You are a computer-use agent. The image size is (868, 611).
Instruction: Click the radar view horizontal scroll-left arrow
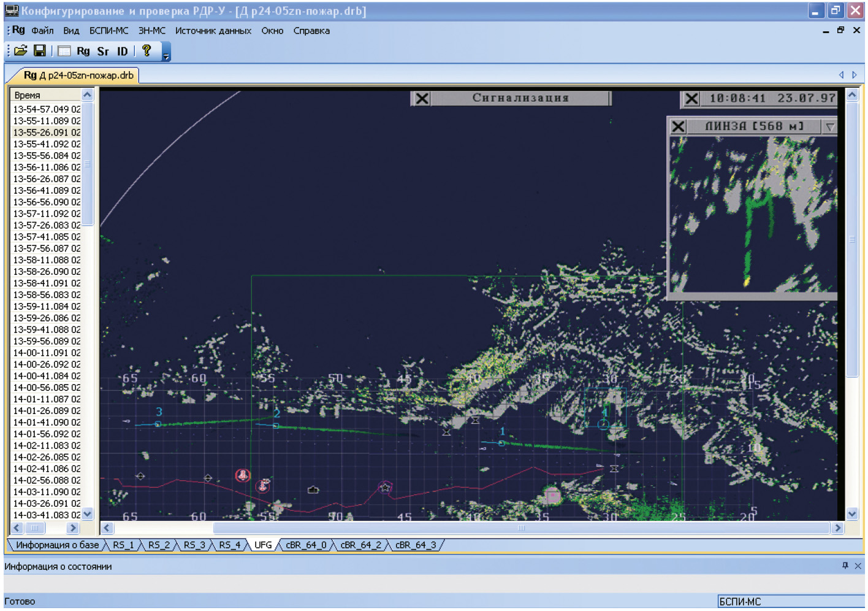107,528
